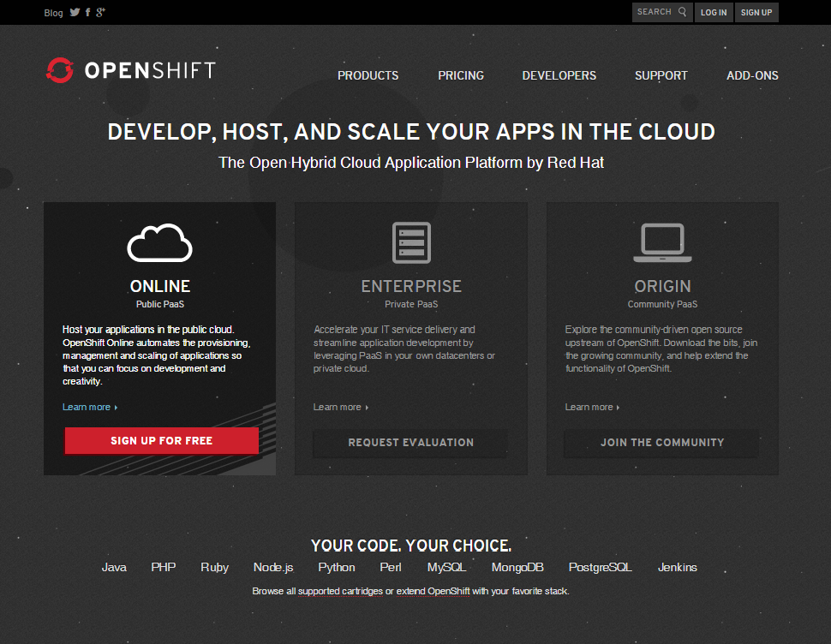Select the MySQL link
831x644 pixels.
pos(446,568)
